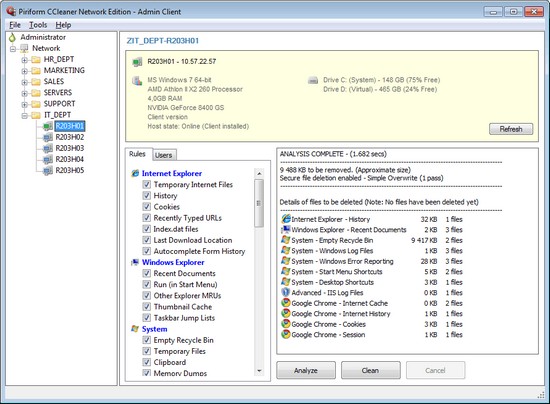Open the Tools menu

[x=38, y=25]
